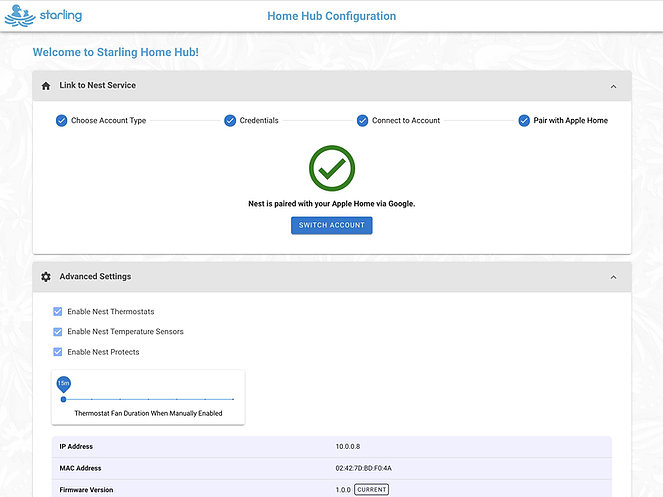Image resolution: width=663 pixels, height=497 pixels.
Task: Click the gear icon beside Advanced Settings
Action: coord(46,277)
